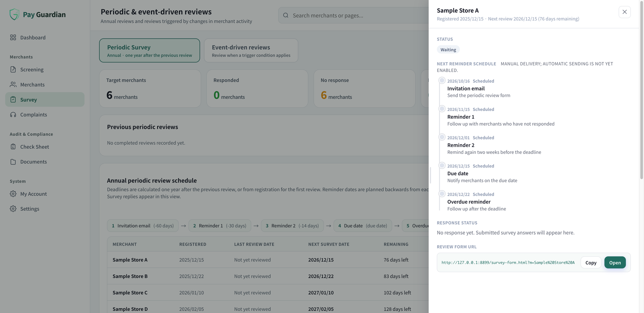
Task: Select the Sample Store D row name
Action: (x=130, y=309)
